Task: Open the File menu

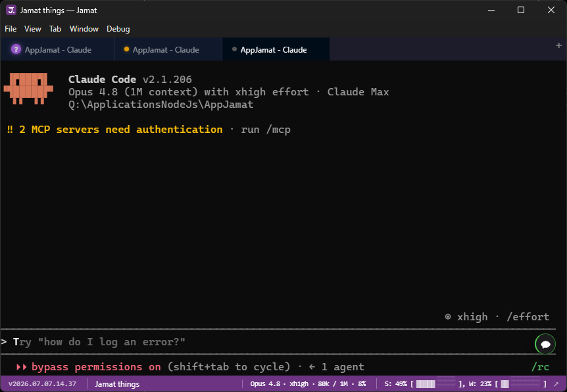Action: [11, 29]
